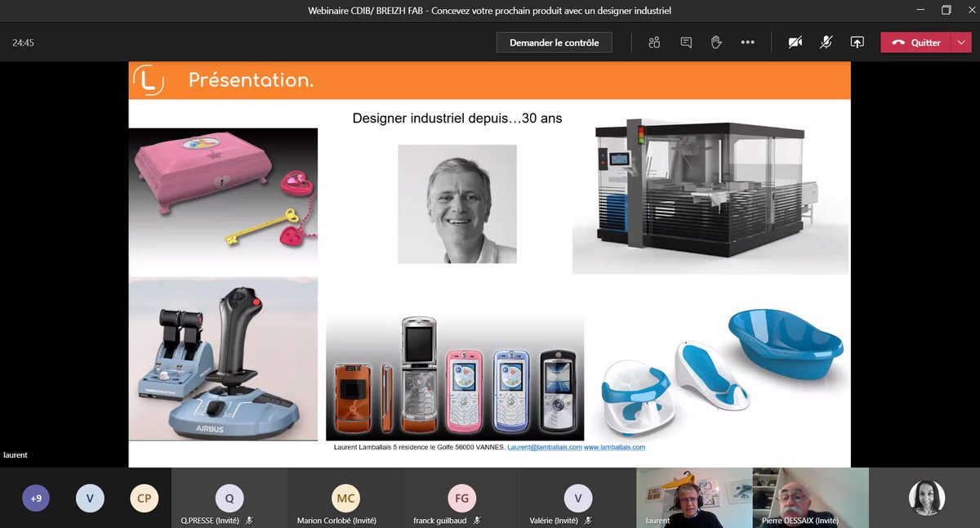
Task: Click your own profile picture thumbnail
Action: [x=927, y=498]
